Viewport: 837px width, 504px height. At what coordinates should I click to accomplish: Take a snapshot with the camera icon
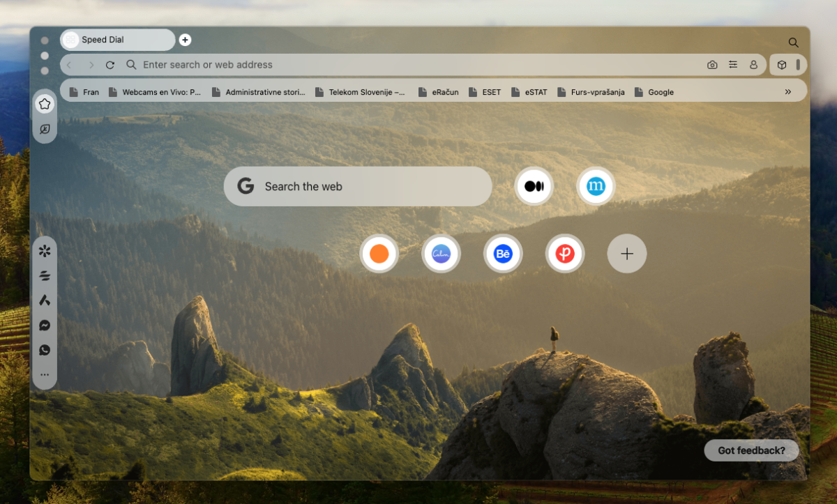pos(712,65)
